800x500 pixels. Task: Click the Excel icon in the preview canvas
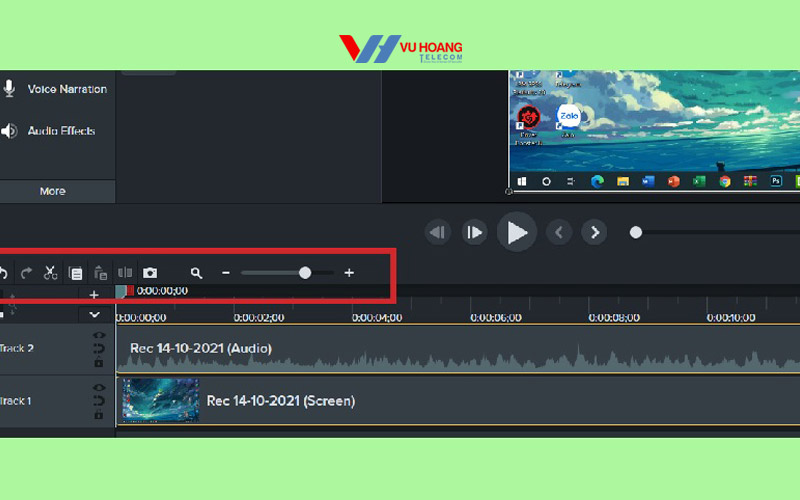[699, 182]
